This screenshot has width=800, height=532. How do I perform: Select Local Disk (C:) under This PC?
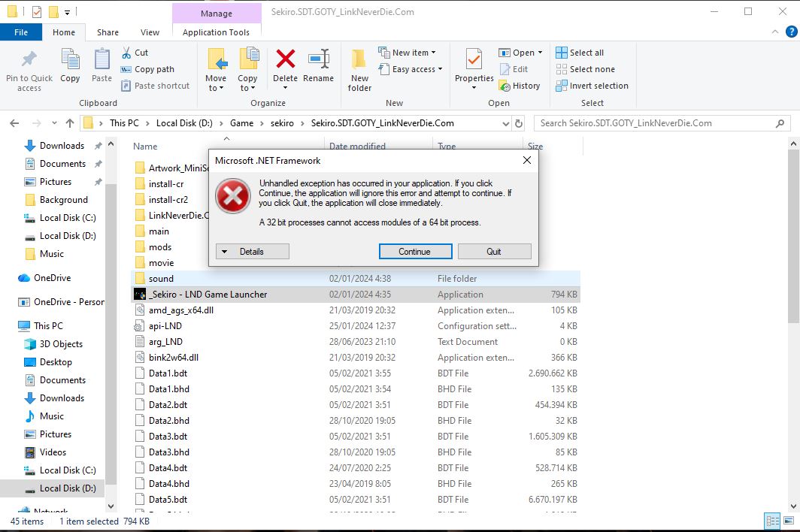click(68, 470)
